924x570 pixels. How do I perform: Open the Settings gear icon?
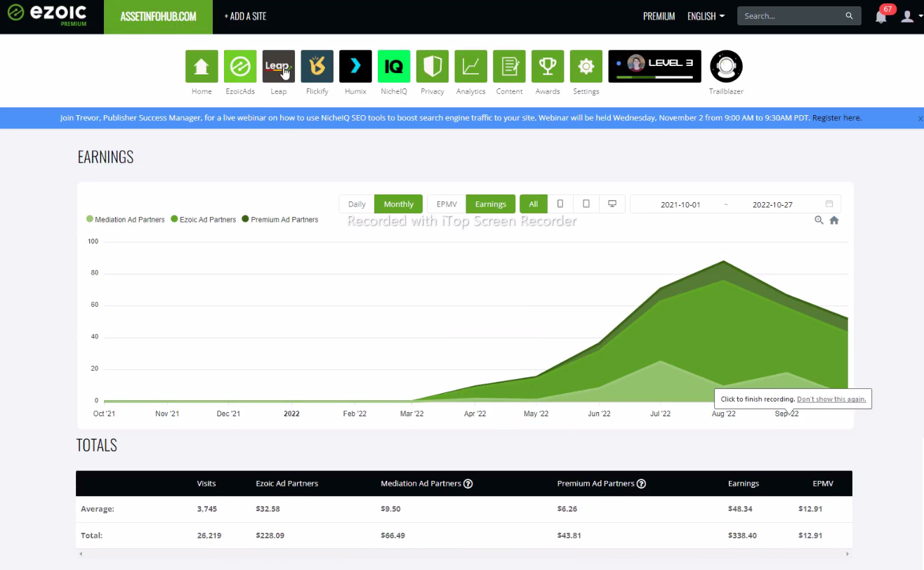tap(586, 66)
